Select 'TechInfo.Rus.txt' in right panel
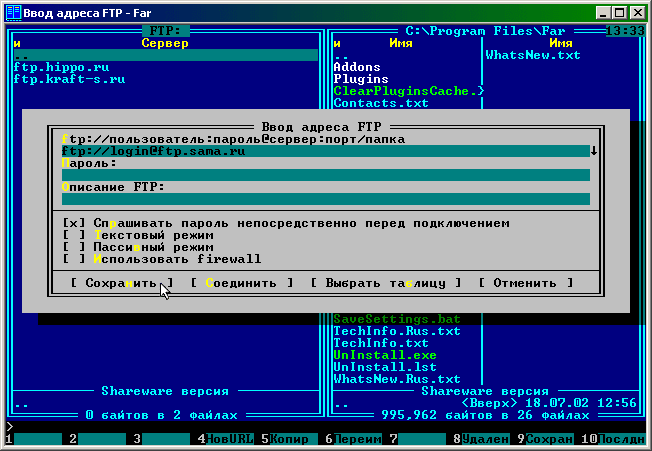This screenshot has height=451, width=652. click(x=397, y=331)
